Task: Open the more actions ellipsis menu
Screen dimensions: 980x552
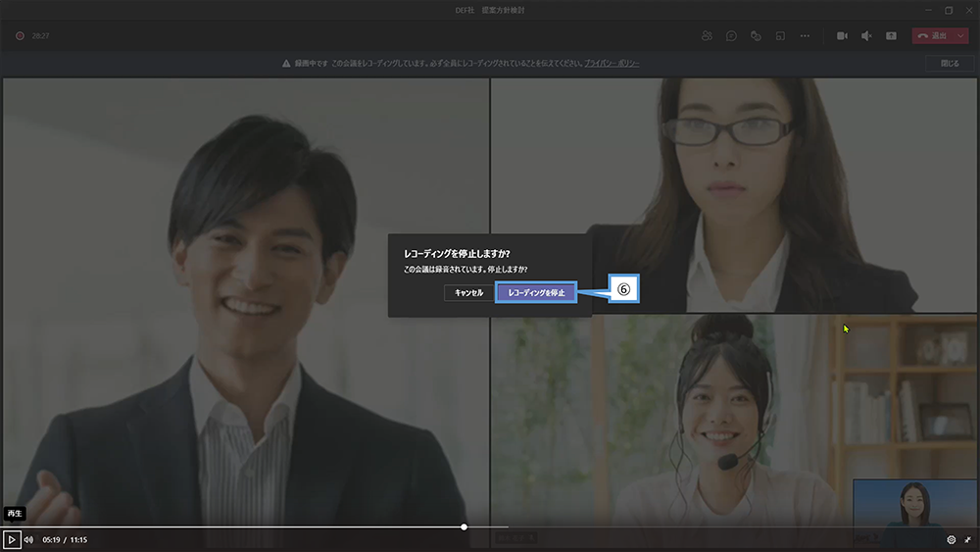Action: point(805,35)
